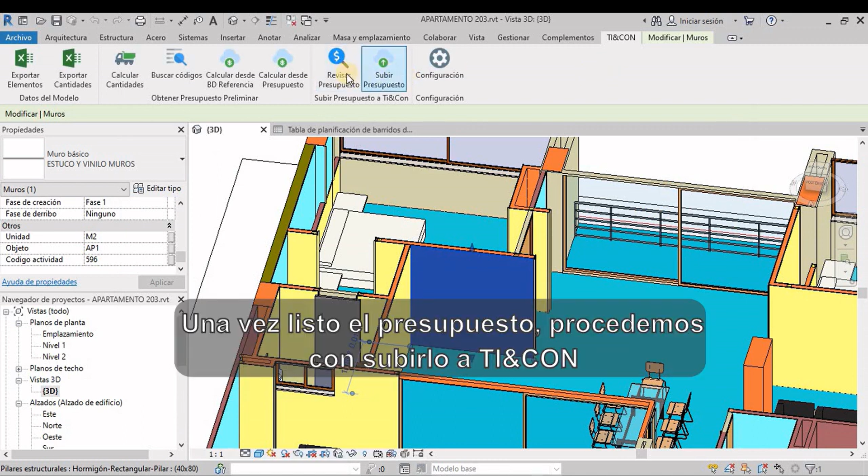Save the project with floppy icon
Screen dimensions: 868x476
click(56, 20)
